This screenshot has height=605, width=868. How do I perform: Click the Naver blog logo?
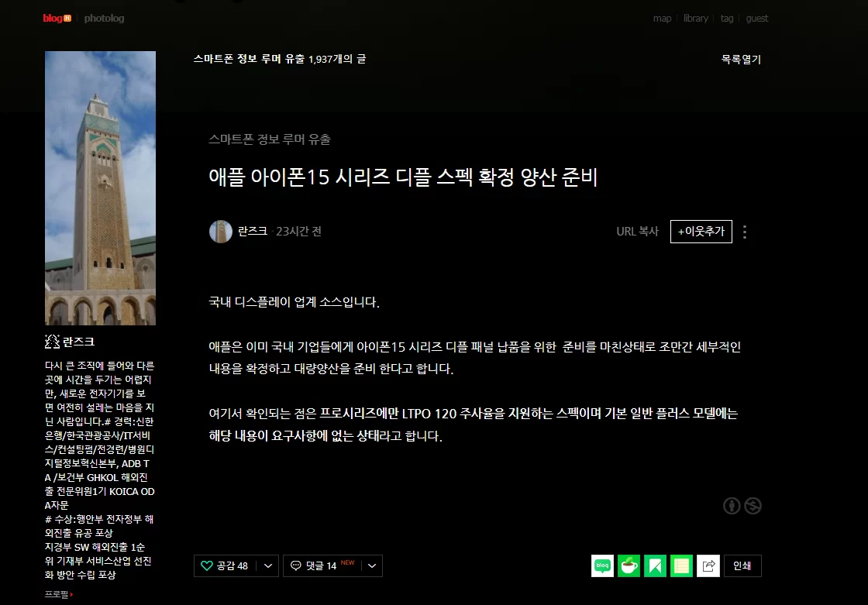pos(57,19)
